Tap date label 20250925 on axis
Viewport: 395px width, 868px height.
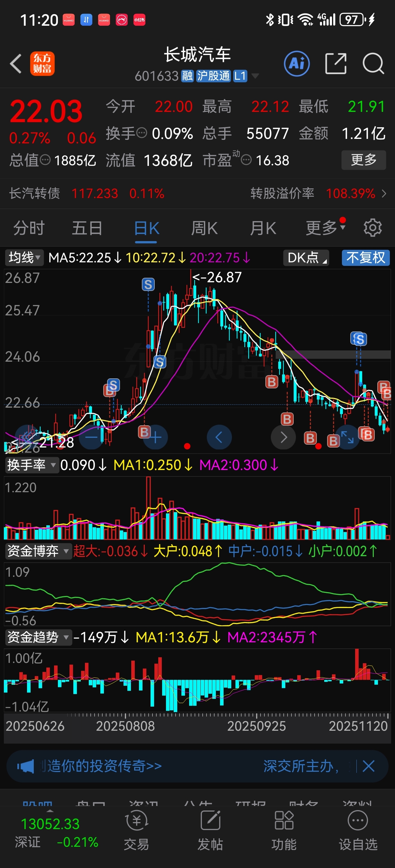click(256, 726)
